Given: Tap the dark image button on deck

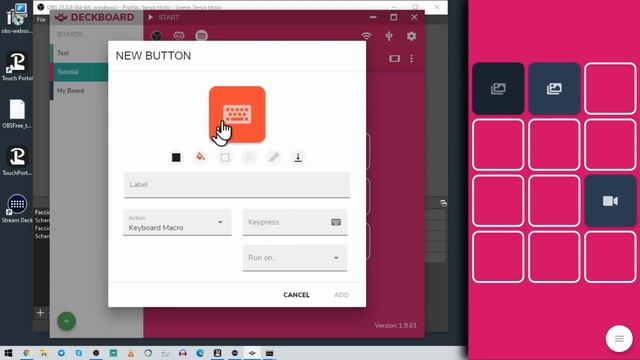Looking at the screenshot, I should [x=498, y=89].
